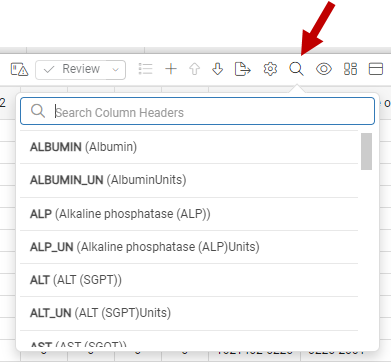Select ALT (ALT (SGPT)) entry
The width and height of the screenshot is (391, 362).
point(189,280)
